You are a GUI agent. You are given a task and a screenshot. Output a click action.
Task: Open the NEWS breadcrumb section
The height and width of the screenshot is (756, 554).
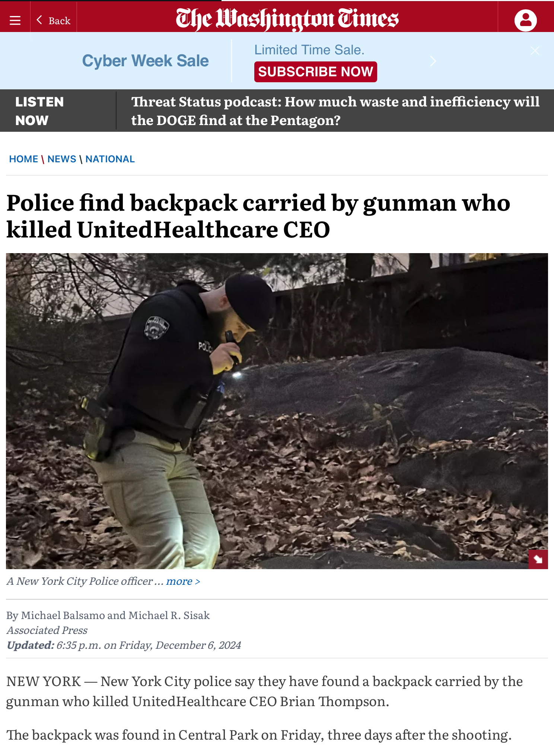(x=62, y=159)
